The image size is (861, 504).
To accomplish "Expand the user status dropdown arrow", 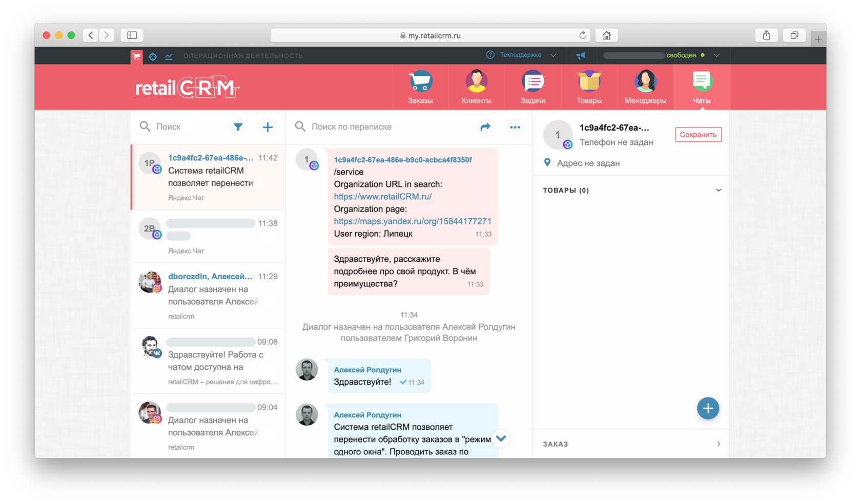I will click(x=716, y=55).
